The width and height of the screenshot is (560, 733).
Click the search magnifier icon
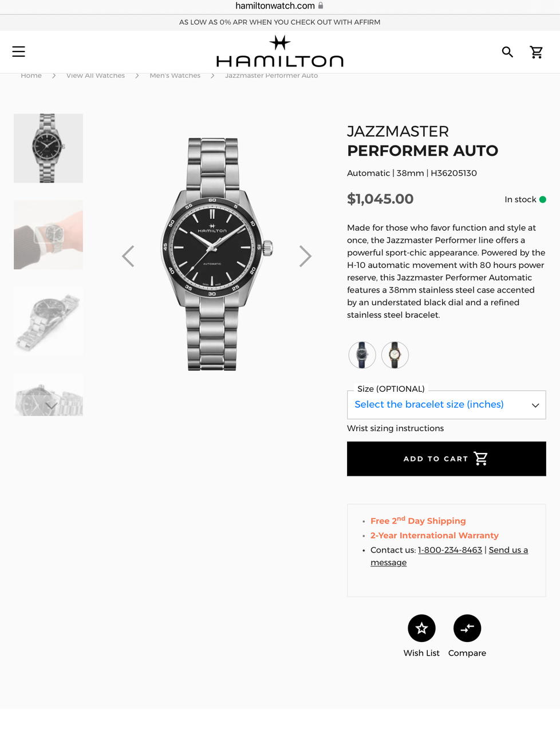tap(507, 52)
